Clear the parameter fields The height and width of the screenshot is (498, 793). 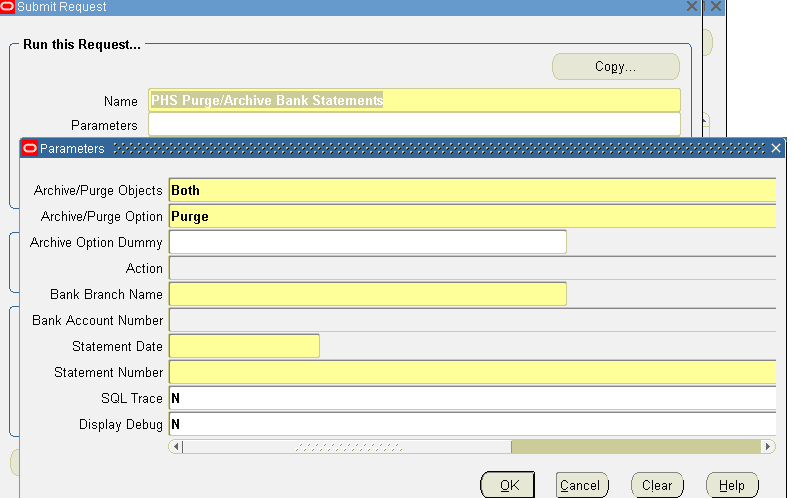657,485
